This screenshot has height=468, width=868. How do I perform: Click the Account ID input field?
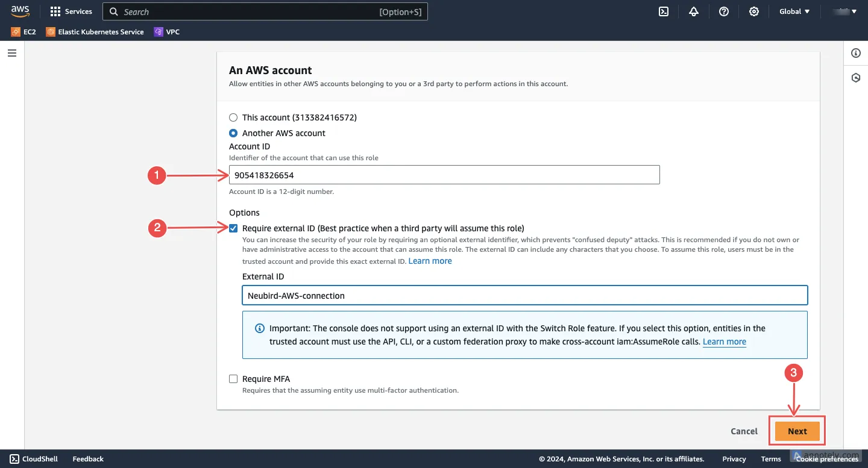(444, 175)
